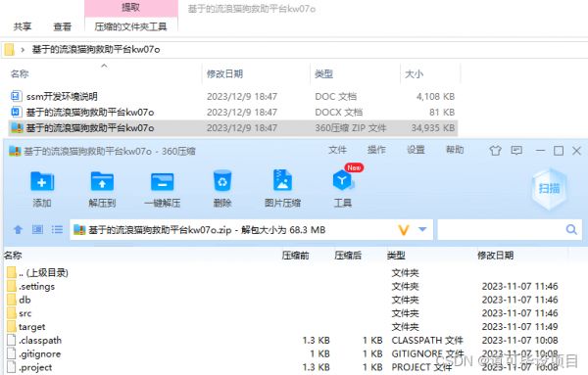Switch to the 查看 ribbon tab in Explorer
Viewport: 588px width, 375px height.
pos(63,27)
